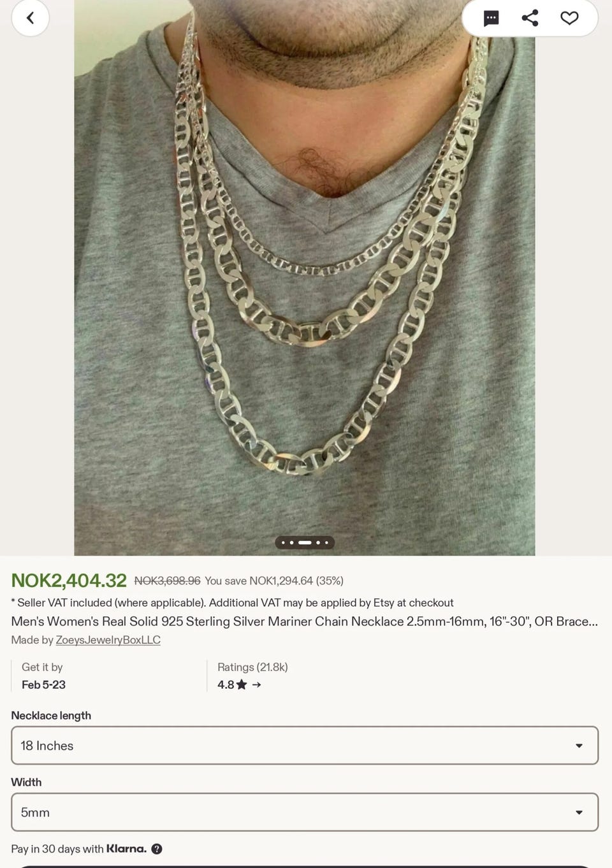
Task: Jump to the last carousel dot
Action: click(x=326, y=543)
